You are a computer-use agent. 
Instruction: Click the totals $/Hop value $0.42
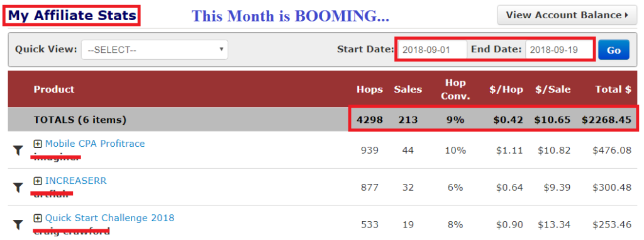(x=508, y=120)
